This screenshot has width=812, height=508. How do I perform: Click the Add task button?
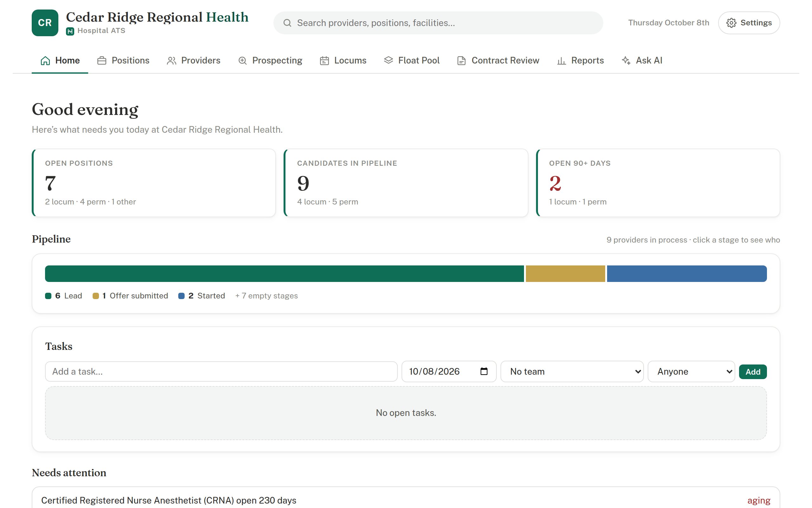tap(753, 371)
